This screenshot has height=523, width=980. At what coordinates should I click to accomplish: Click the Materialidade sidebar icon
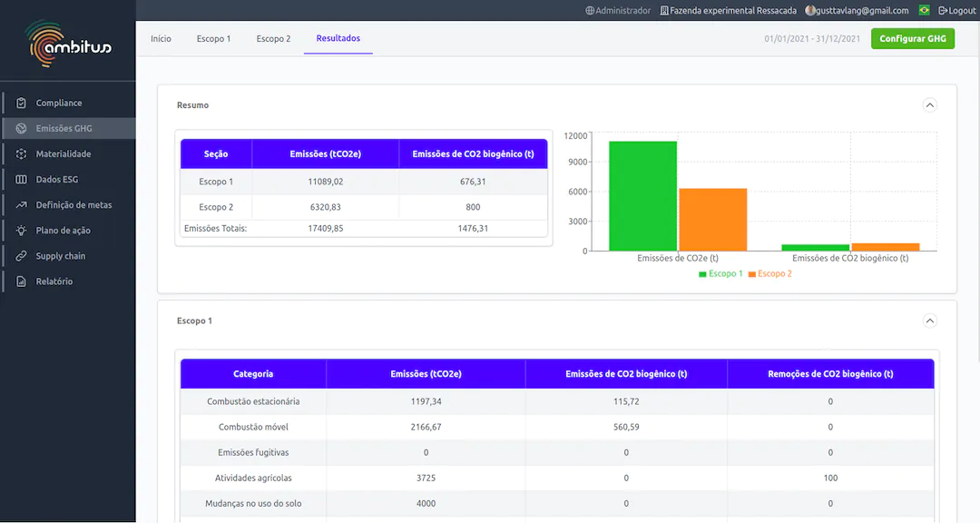(22, 154)
